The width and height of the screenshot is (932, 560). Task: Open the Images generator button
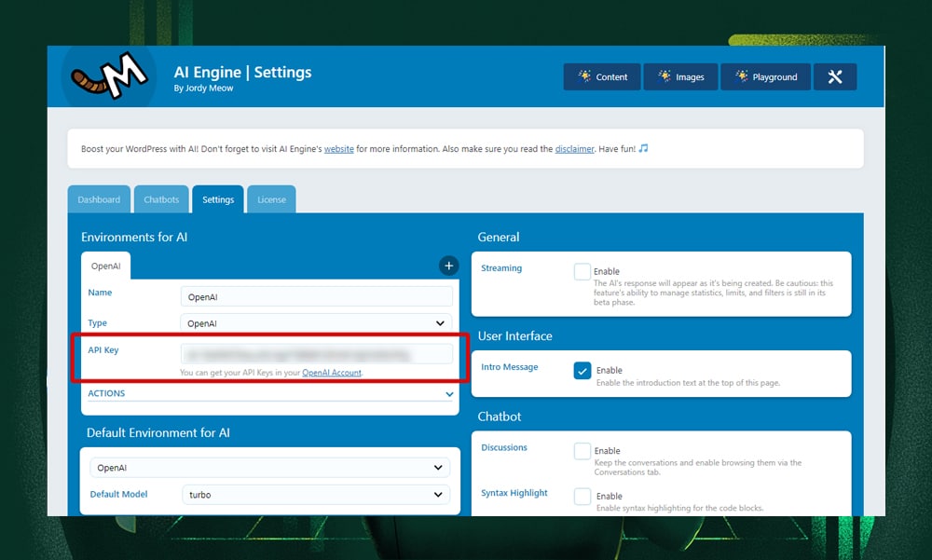tap(680, 77)
